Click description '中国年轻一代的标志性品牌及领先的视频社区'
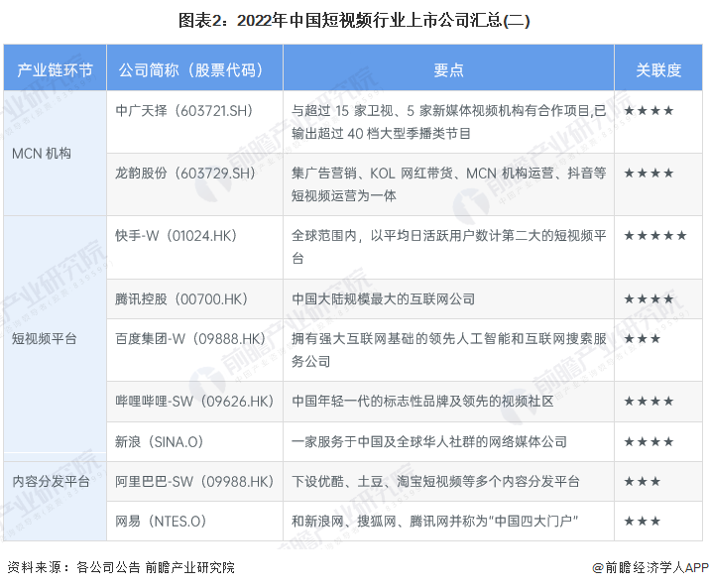709x588 pixels. 422,402
